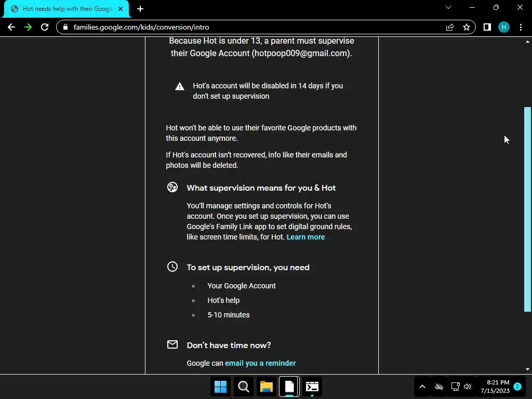Open File Explorer from the taskbar
The height and width of the screenshot is (399, 532).
pos(267,387)
